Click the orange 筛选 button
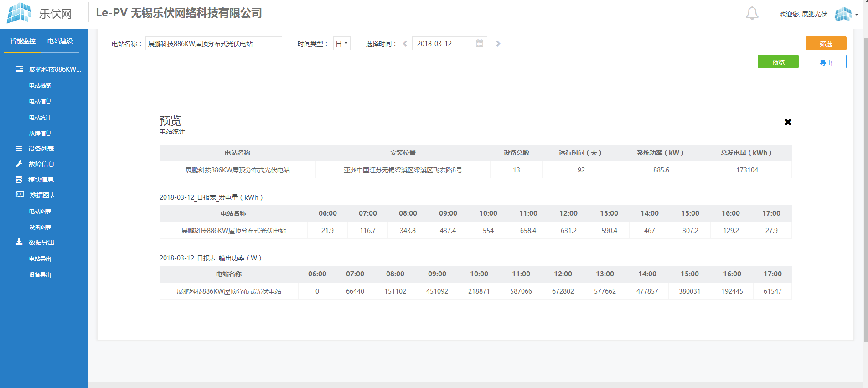This screenshot has width=868, height=388. [x=826, y=43]
